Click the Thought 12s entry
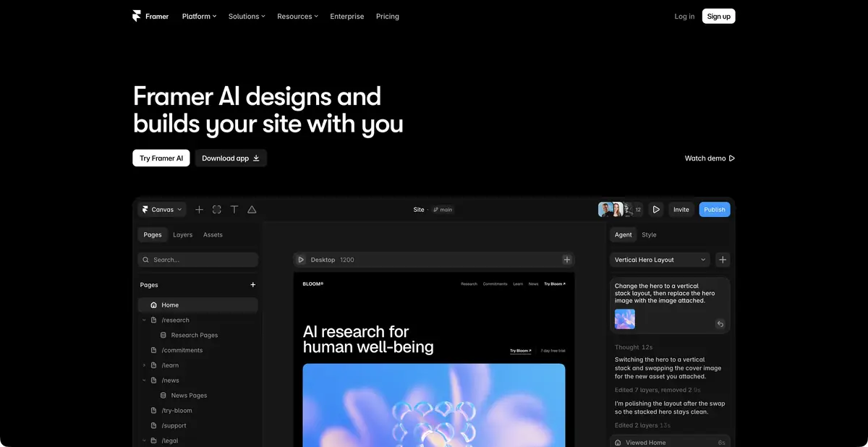The width and height of the screenshot is (868, 447). pyautogui.click(x=634, y=347)
